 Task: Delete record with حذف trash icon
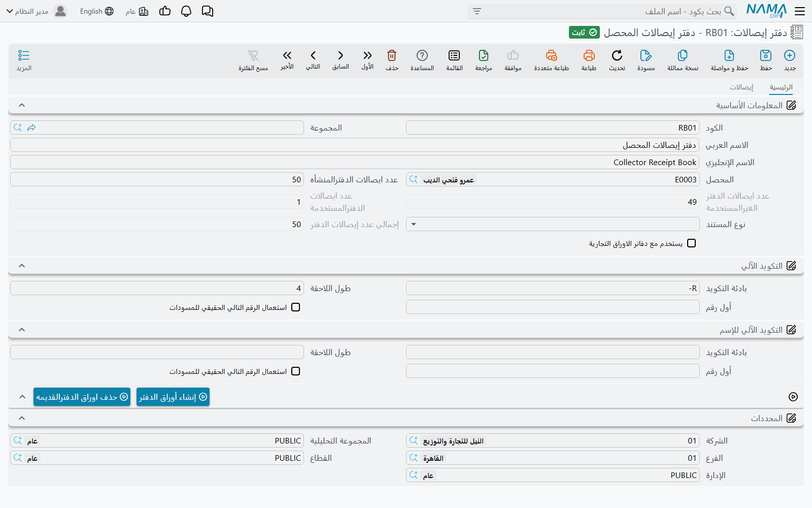(392, 59)
